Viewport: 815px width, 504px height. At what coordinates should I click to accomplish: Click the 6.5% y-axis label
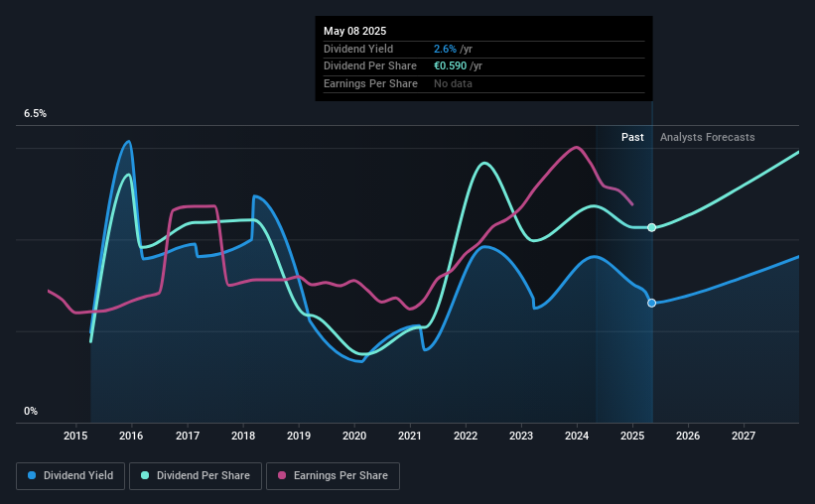click(x=36, y=114)
